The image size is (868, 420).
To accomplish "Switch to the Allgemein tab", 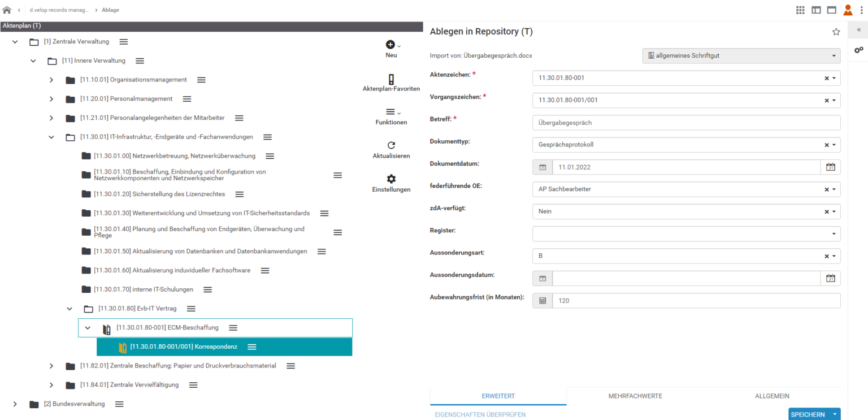I will [772, 396].
